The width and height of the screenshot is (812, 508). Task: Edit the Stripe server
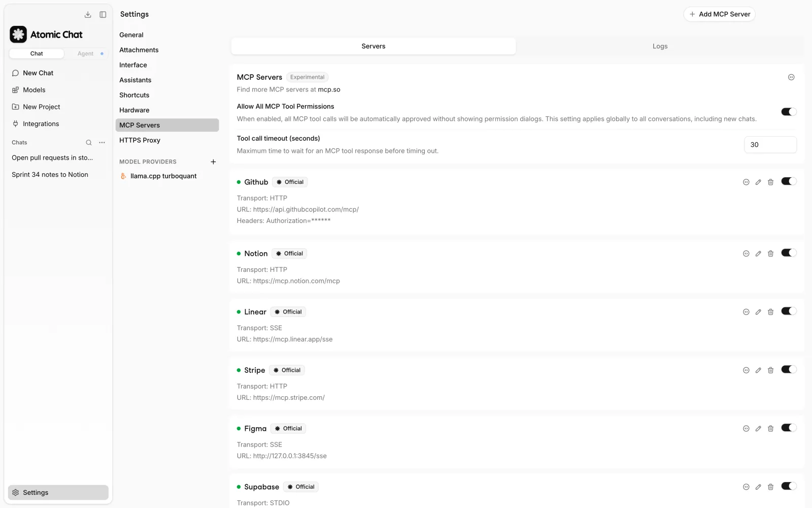click(x=758, y=370)
